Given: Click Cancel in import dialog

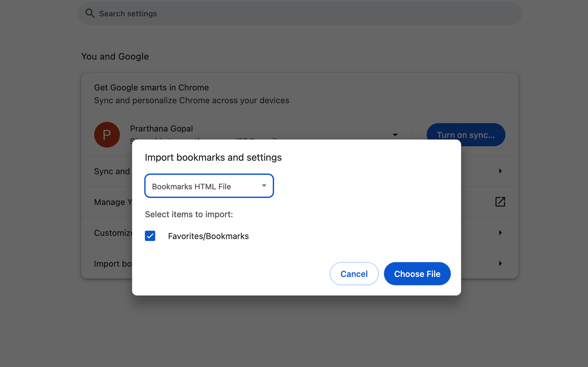Looking at the screenshot, I should coord(354,274).
